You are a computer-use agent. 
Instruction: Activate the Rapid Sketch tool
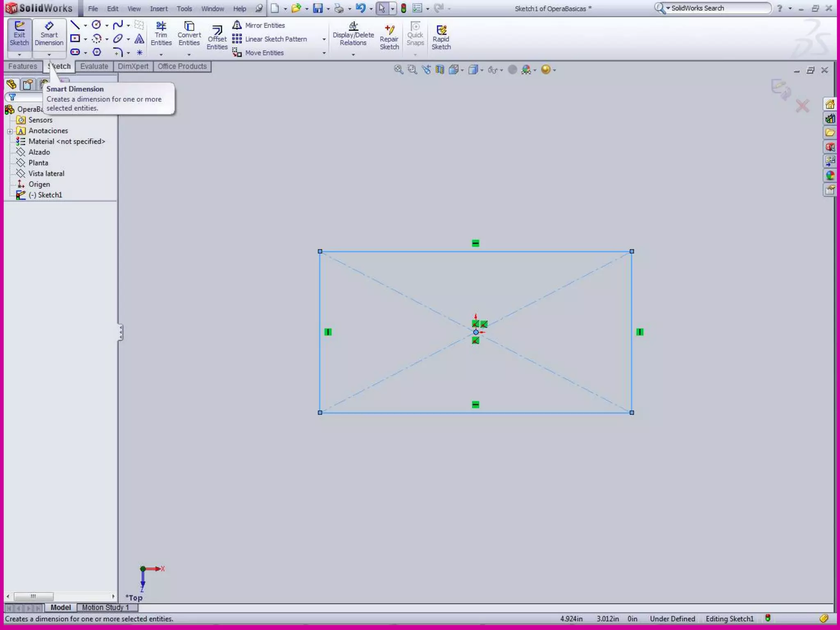[x=441, y=38]
